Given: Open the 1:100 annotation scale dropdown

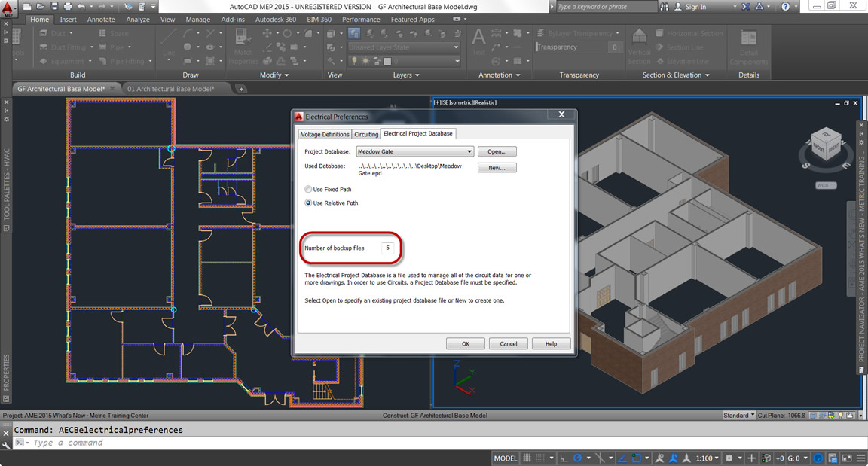Looking at the screenshot, I should coord(707,458).
